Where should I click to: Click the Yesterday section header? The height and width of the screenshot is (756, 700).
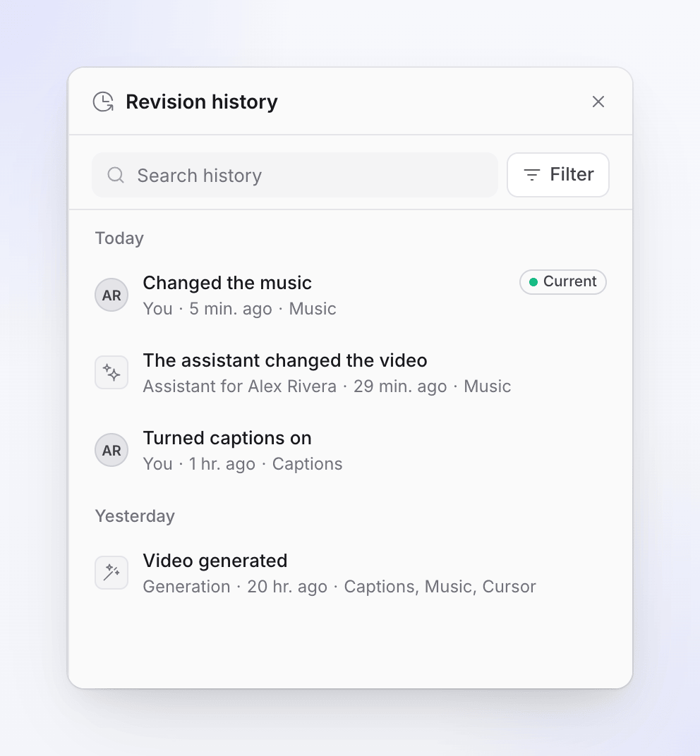135,516
